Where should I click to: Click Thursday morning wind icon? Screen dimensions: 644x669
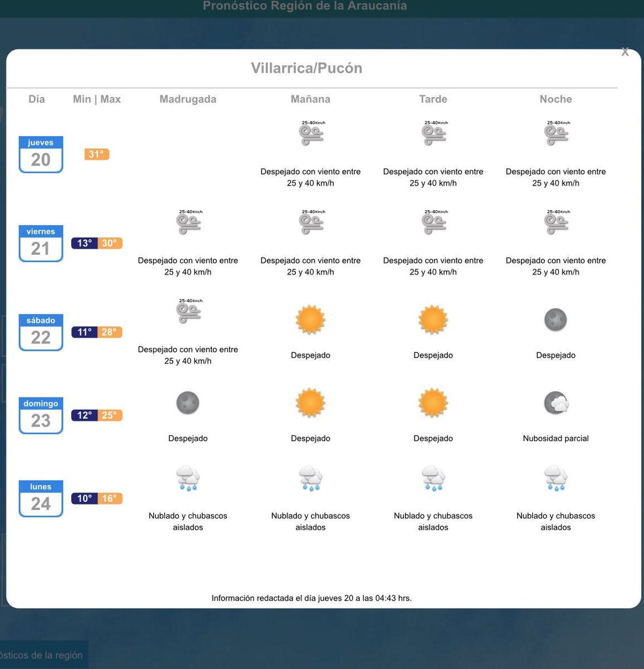pyautogui.click(x=311, y=133)
